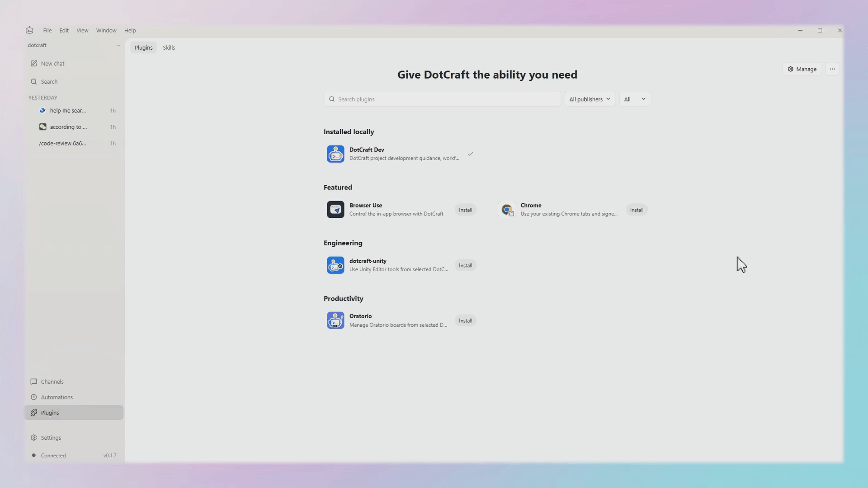Click the Channels speech bubble icon
This screenshot has height=488, width=868.
[x=34, y=382]
